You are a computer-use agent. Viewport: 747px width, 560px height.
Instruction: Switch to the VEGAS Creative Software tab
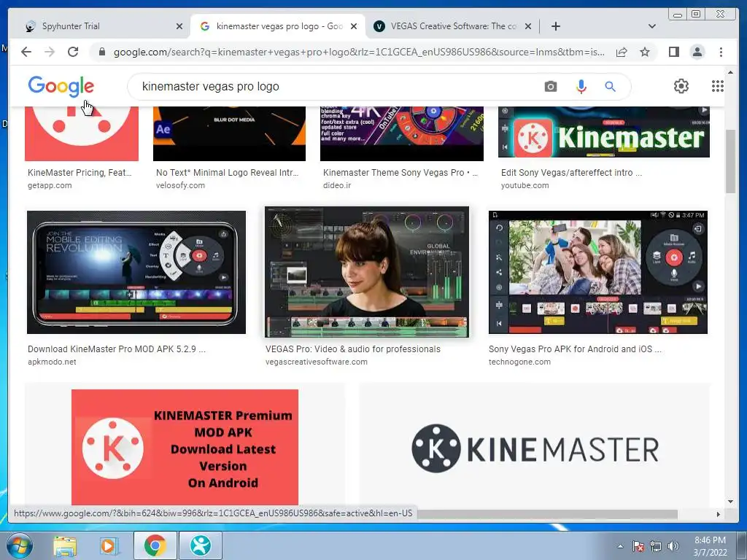coord(453,26)
